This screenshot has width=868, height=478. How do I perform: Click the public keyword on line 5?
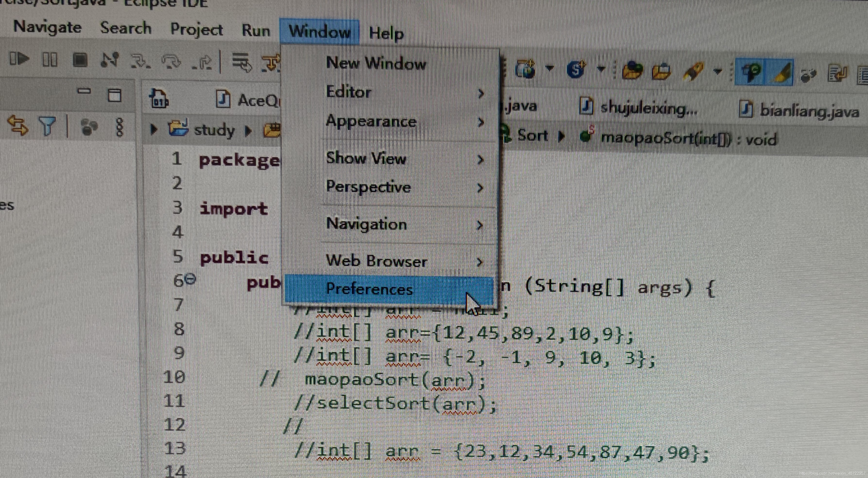pos(234,258)
